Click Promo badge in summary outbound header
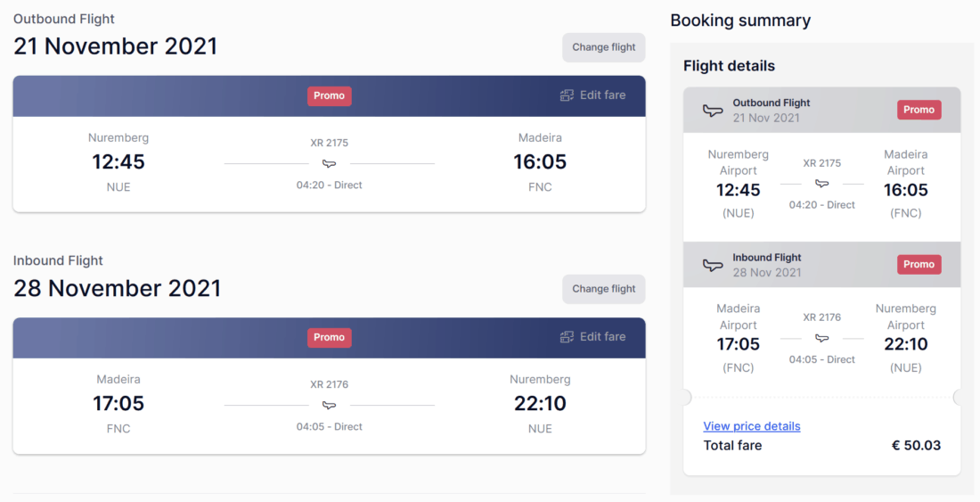The image size is (980, 502). pyautogui.click(x=919, y=111)
